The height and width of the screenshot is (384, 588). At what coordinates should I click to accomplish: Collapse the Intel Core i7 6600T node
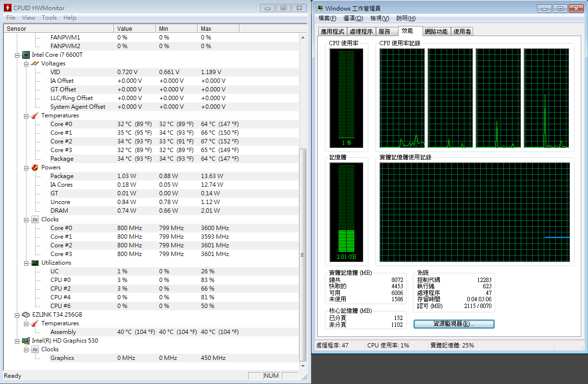click(x=17, y=55)
